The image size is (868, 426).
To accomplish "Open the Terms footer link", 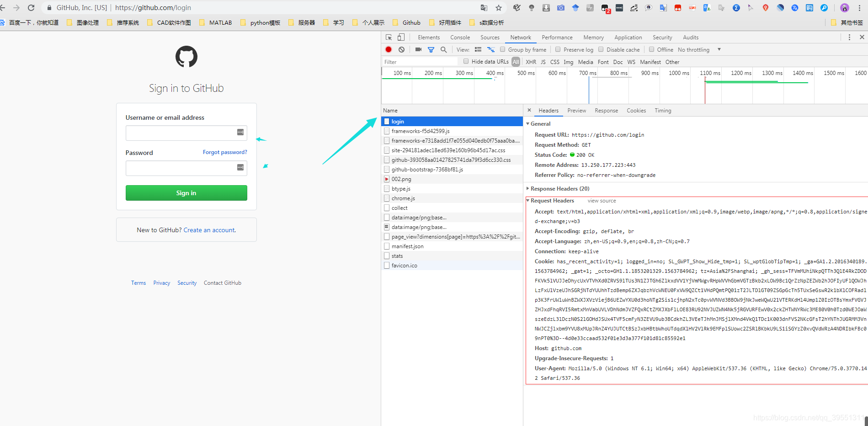I will (138, 283).
